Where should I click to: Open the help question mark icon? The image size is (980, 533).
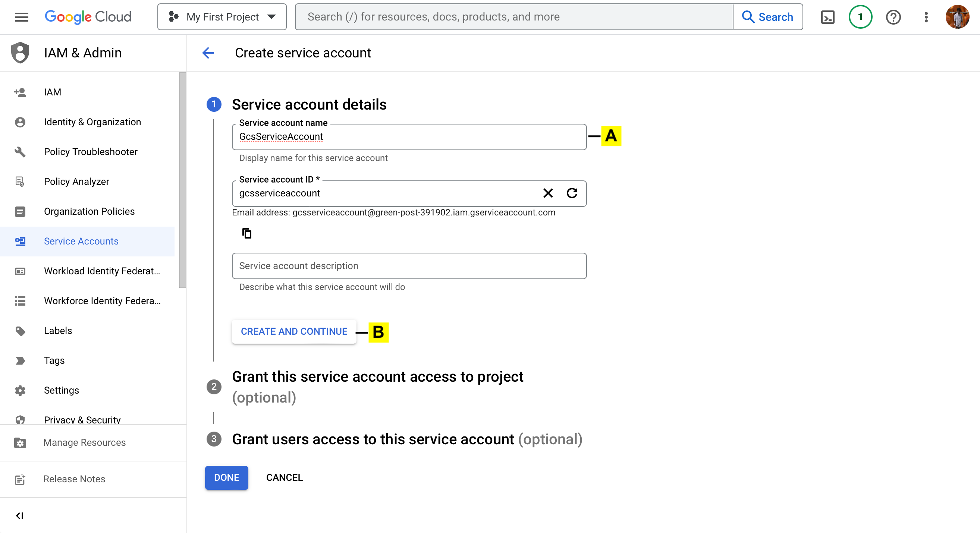click(x=893, y=17)
